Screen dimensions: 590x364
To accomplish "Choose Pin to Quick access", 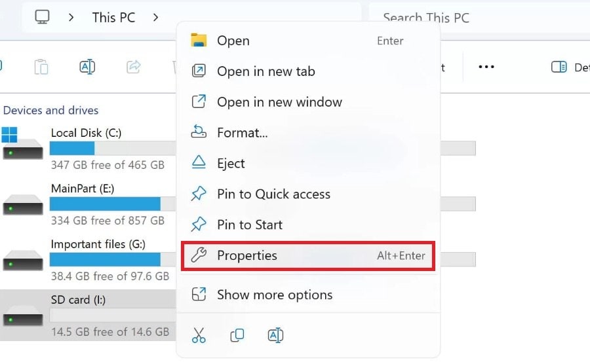I will [x=273, y=194].
